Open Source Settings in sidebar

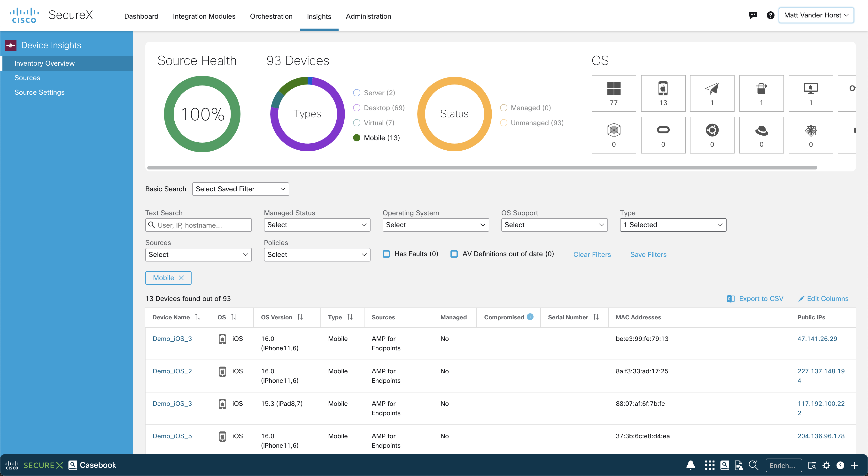39,92
